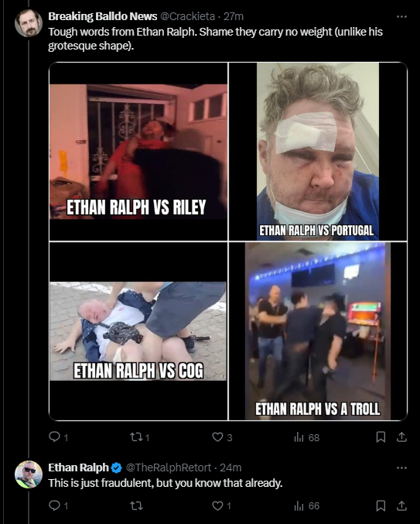
Task: Open more options on Ethan Ralph reply
Action: pyautogui.click(x=401, y=467)
